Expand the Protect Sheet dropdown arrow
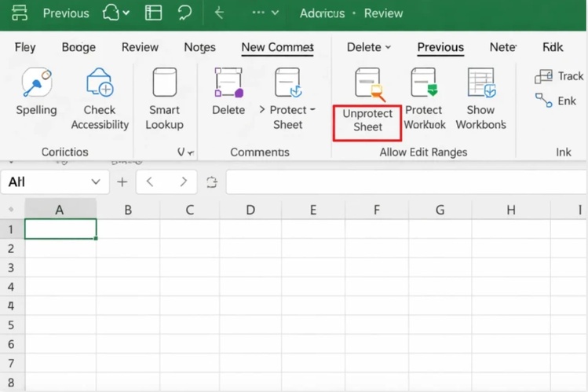Viewport: 588px width, 392px height. [x=312, y=109]
